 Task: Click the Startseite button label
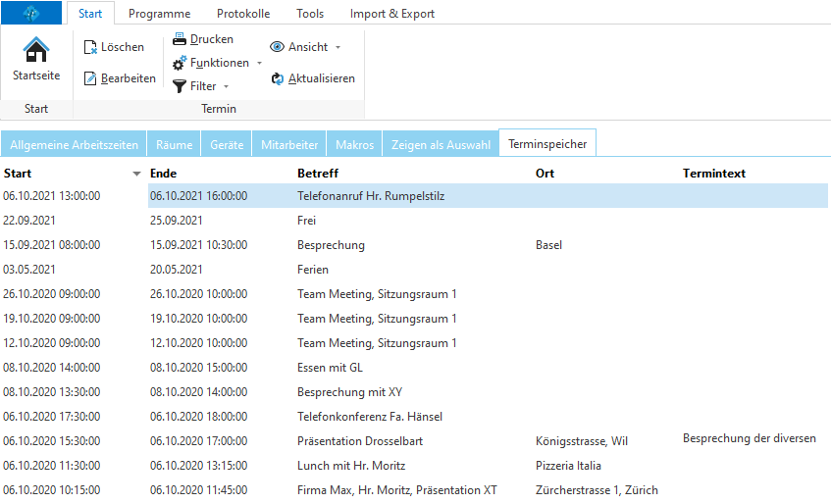click(36, 76)
